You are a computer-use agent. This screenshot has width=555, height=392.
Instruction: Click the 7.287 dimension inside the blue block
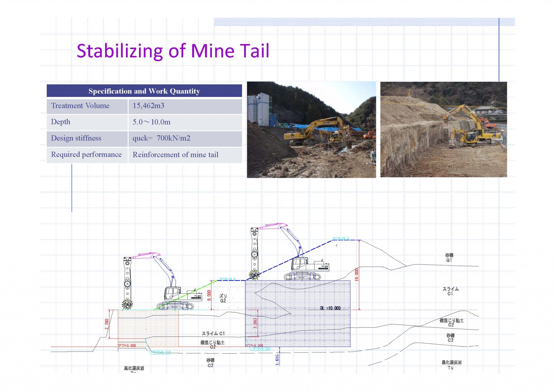[255, 323]
